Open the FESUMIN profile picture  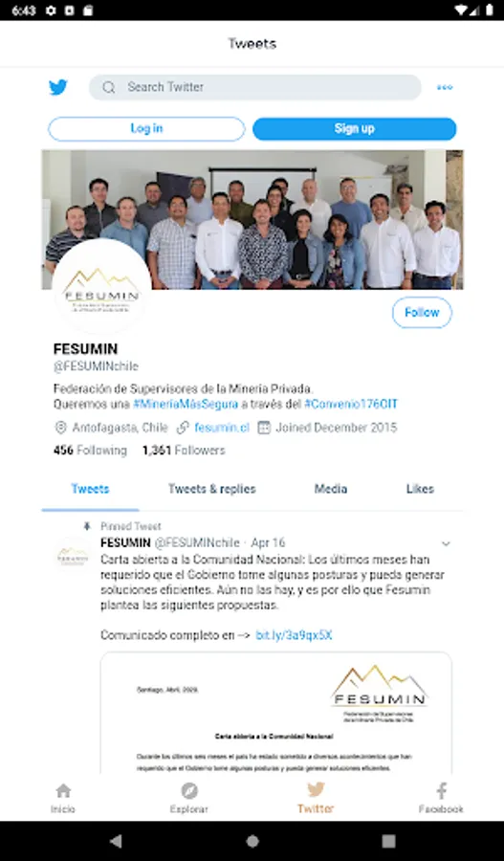(x=101, y=288)
